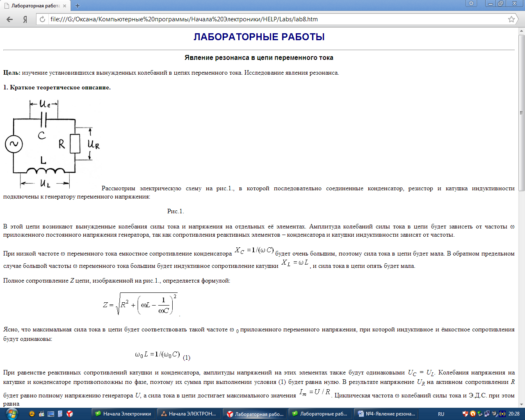525x420 pixels.
Task: Open a new tab with the plus button
Action: (x=78, y=6)
